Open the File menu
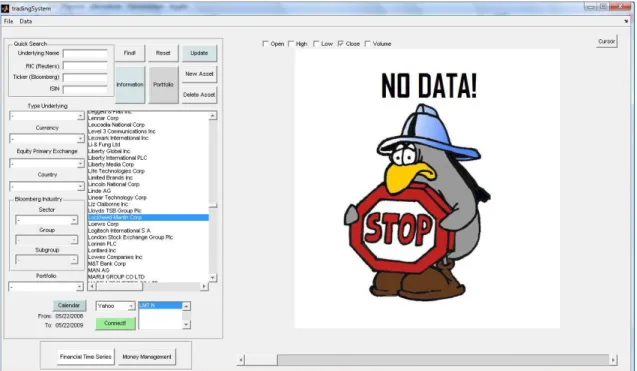 tap(9, 22)
